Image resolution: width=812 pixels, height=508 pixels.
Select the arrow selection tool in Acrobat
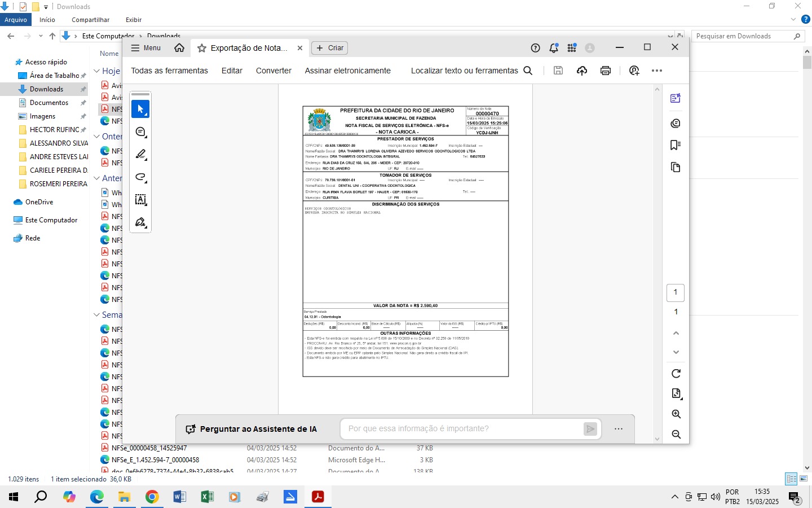(140, 109)
